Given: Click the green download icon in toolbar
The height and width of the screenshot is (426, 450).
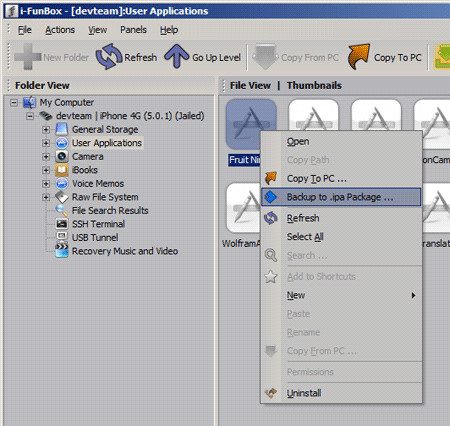Looking at the screenshot, I should [442, 57].
